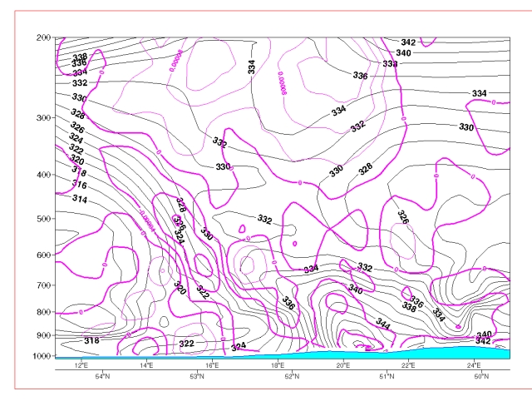This screenshot has height=411, width=532.
Task: Select the 700 label on the vertical axis
Action: coord(43,285)
